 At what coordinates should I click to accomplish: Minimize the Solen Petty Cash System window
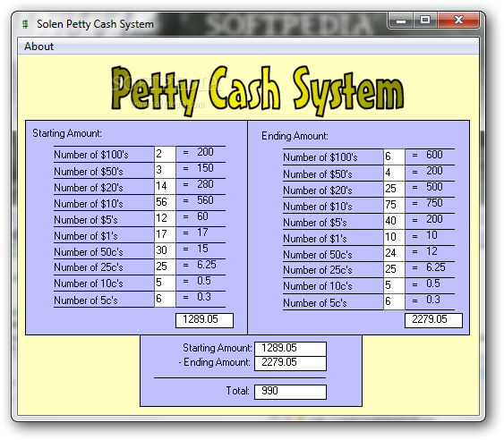coord(401,21)
